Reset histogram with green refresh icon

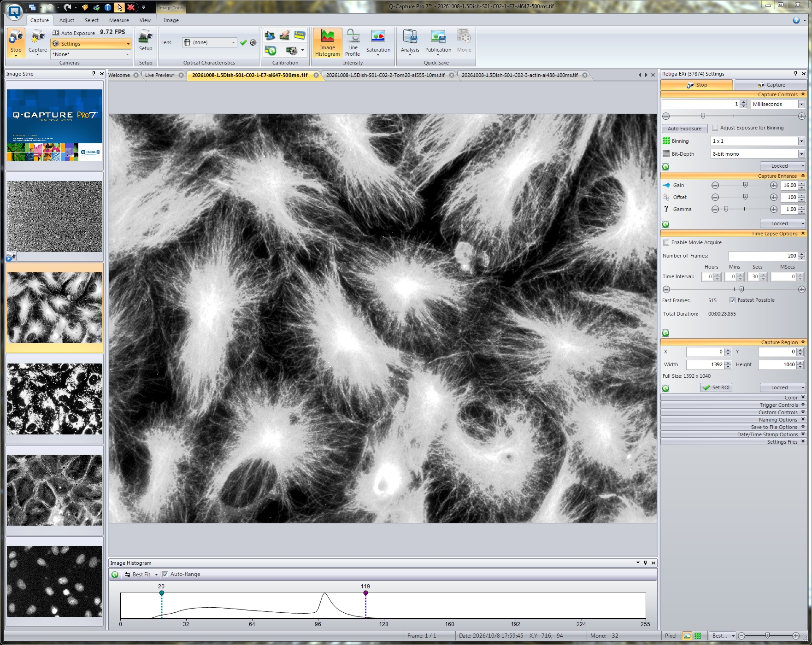(x=115, y=575)
